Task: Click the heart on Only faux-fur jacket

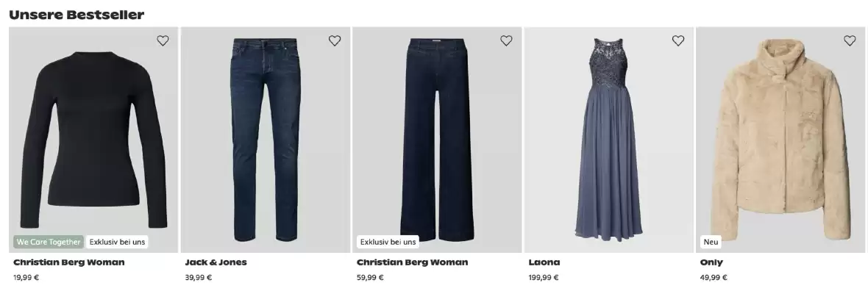Action: 850,40
